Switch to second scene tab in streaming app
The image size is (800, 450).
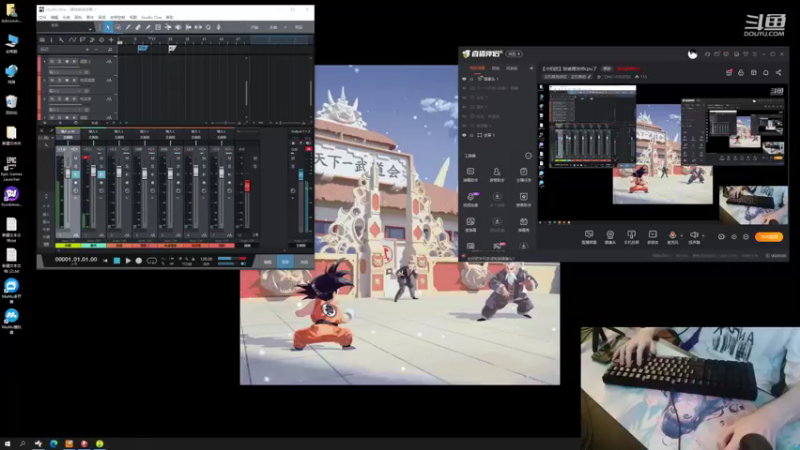[x=495, y=68]
